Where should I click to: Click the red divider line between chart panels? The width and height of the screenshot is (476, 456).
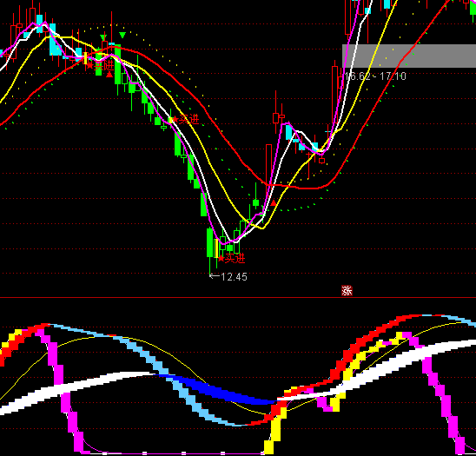point(238,298)
